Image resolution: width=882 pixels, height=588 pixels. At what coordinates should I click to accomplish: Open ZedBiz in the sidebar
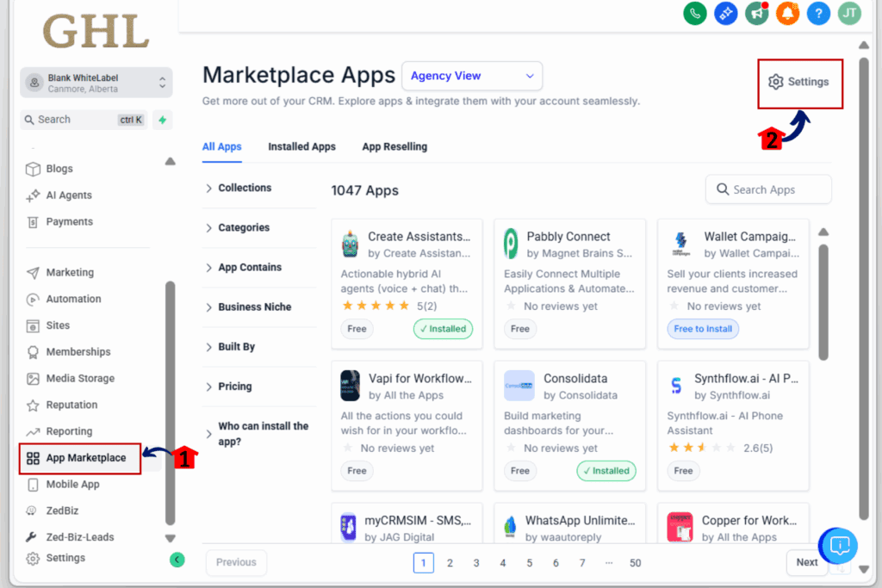(x=53, y=511)
